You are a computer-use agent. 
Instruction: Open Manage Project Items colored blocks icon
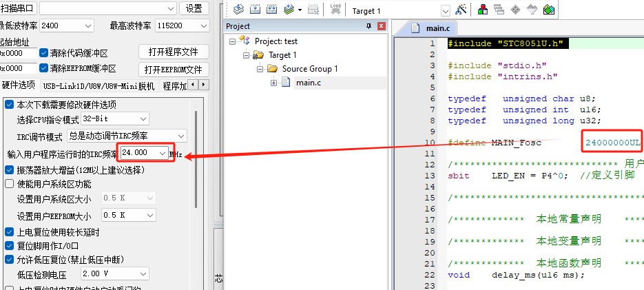click(483, 10)
